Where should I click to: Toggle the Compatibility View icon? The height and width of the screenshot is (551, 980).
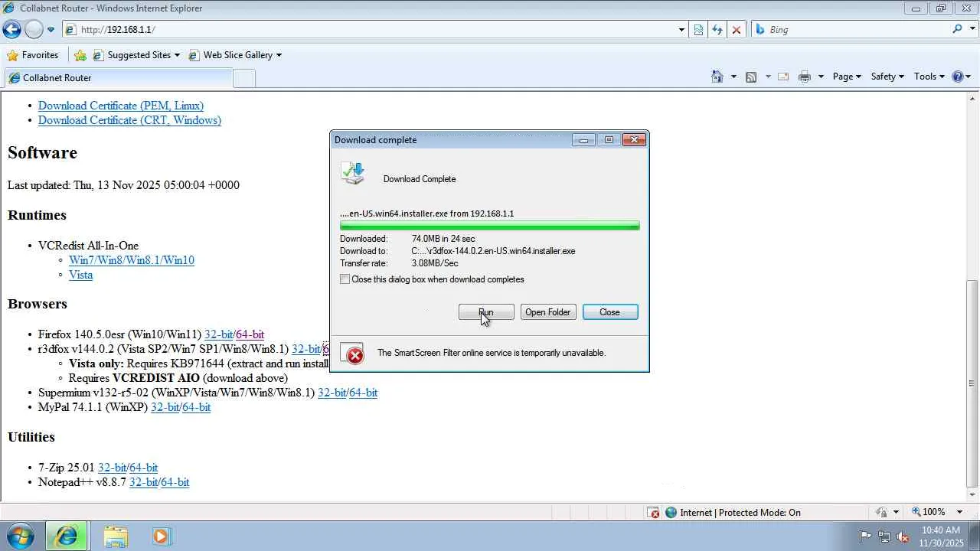point(698,30)
